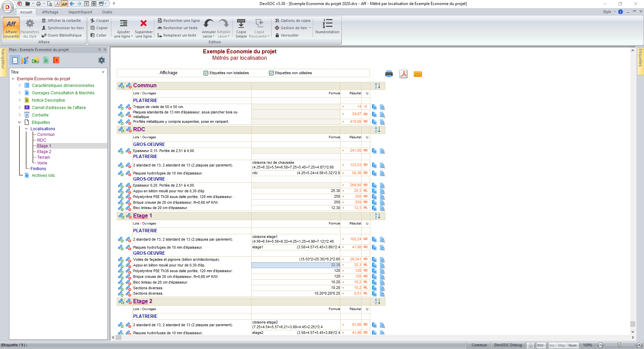Click the zoom slider handle in the status bar

619,345
